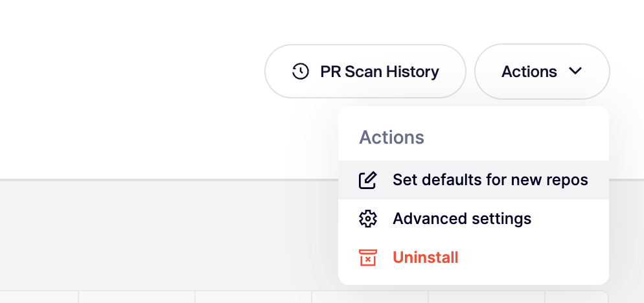Click the red uninstall box icon

(367, 258)
